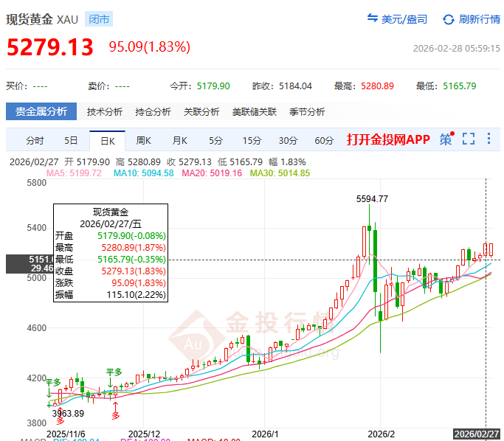This screenshot has width=504, height=441.
Task: Open the strategy '策' icon
Action: (446, 139)
